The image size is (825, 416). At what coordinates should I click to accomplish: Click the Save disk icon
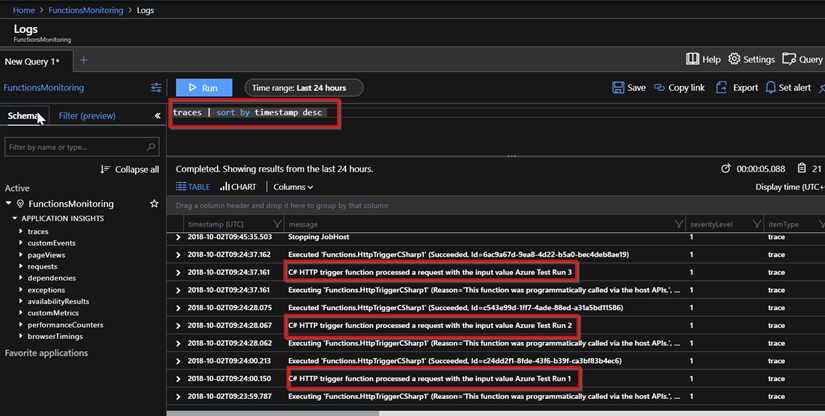618,88
